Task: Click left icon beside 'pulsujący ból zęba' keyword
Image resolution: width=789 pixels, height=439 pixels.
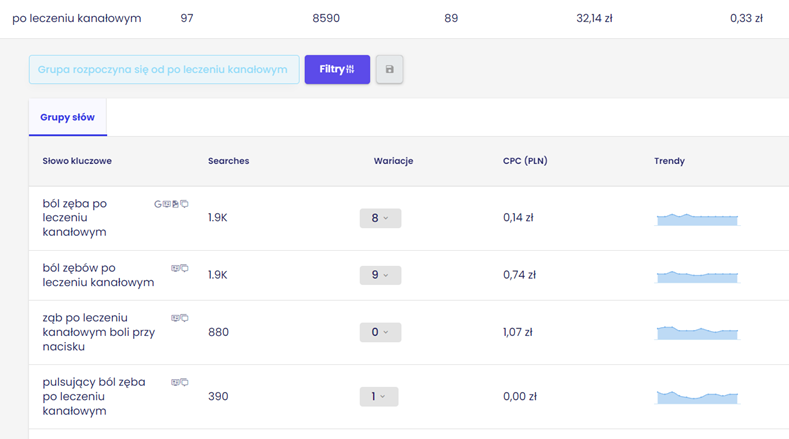Action: coord(175,382)
